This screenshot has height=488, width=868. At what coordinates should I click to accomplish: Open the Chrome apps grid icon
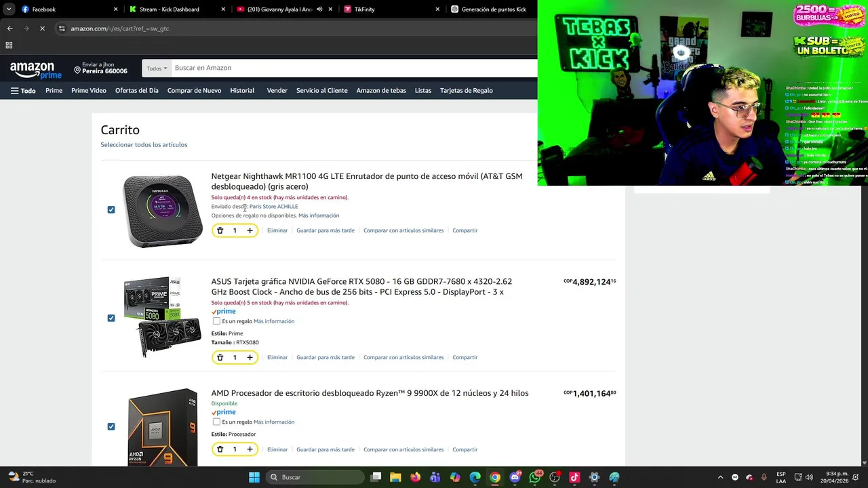tap(9, 45)
